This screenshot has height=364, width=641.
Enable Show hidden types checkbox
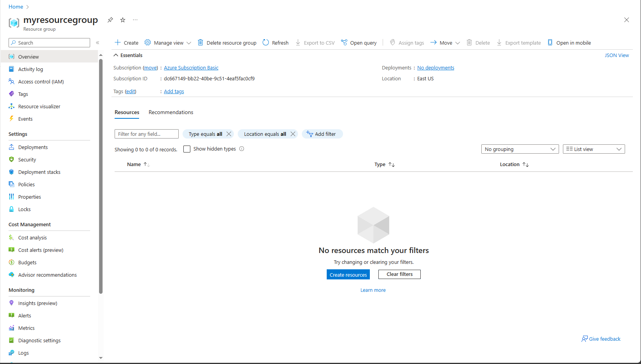(187, 149)
